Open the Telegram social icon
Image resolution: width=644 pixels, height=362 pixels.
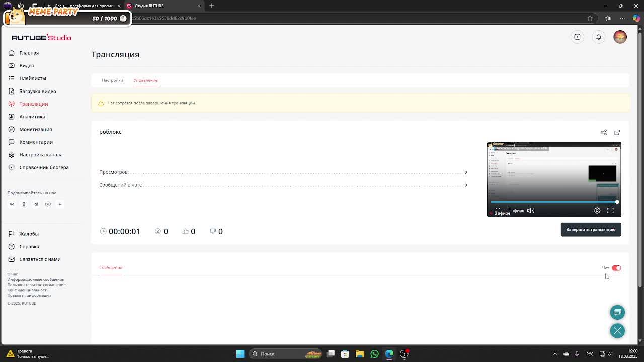pos(36,204)
